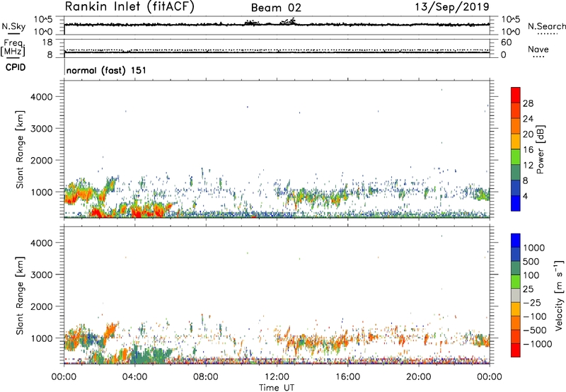Click the date '13/Sep/2019'
The width and height of the screenshot is (566, 392).
pyautogui.click(x=452, y=6)
